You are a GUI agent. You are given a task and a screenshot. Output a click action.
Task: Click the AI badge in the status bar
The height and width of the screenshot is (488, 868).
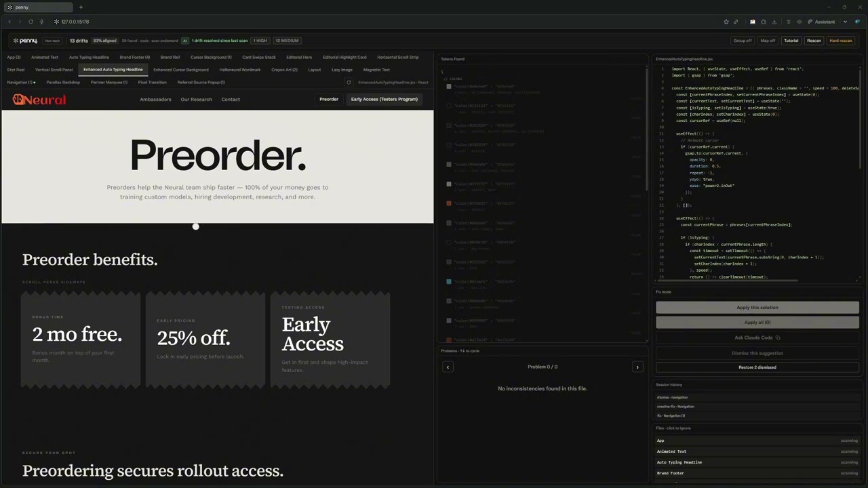click(184, 41)
